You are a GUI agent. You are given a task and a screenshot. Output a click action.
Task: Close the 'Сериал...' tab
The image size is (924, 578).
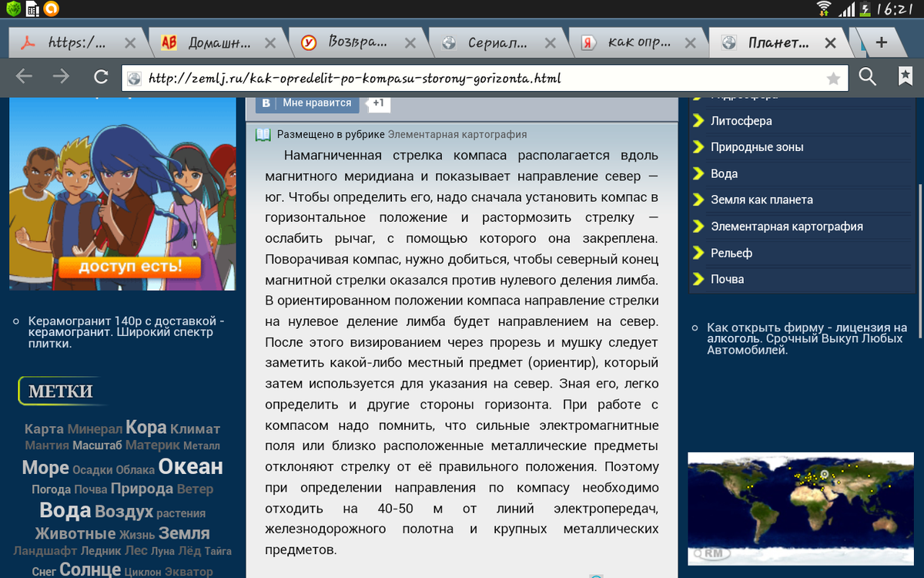pos(551,43)
